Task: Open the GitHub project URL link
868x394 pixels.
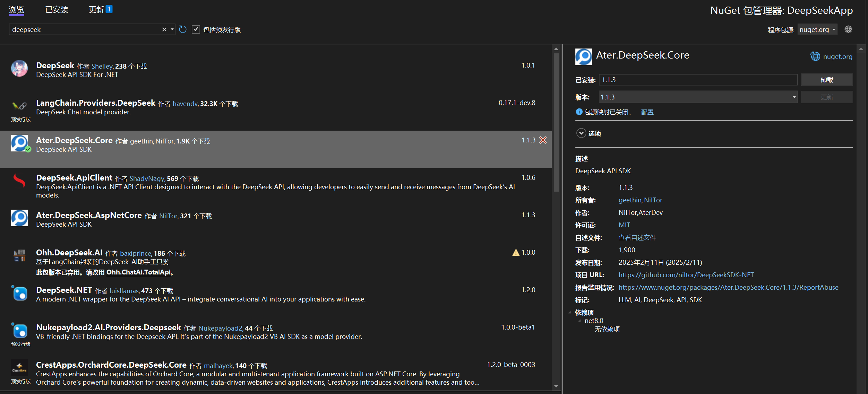Action: pos(686,275)
